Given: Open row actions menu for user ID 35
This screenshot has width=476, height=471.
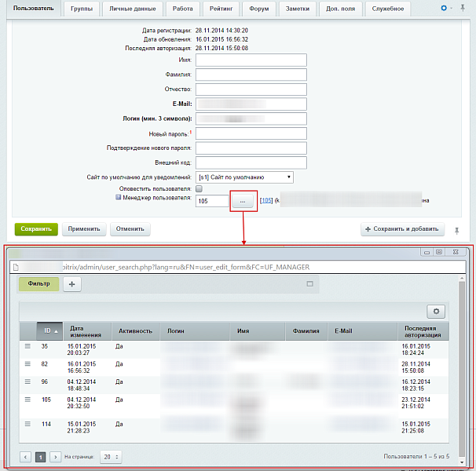Looking at the screenshot, I should 28,345.
